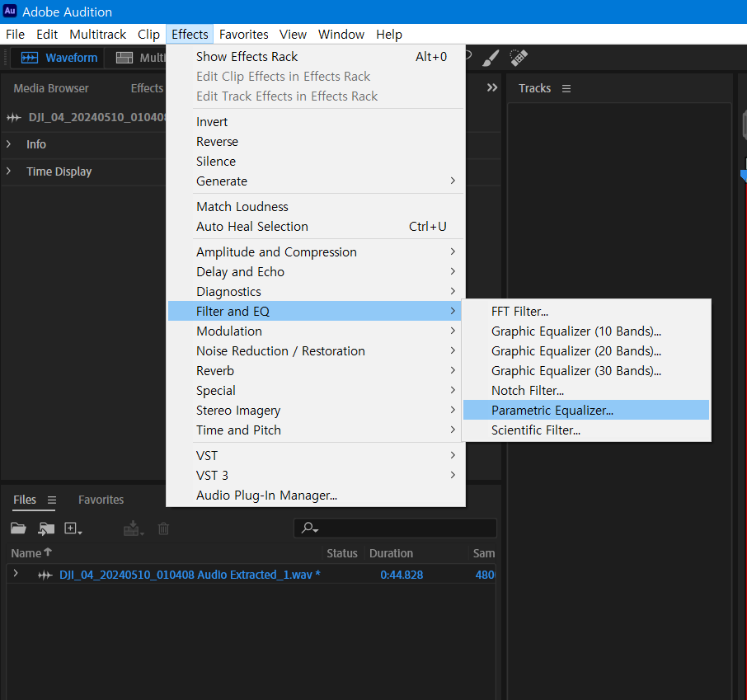
Task: Open the Special submenu
Action: [316, 390]
